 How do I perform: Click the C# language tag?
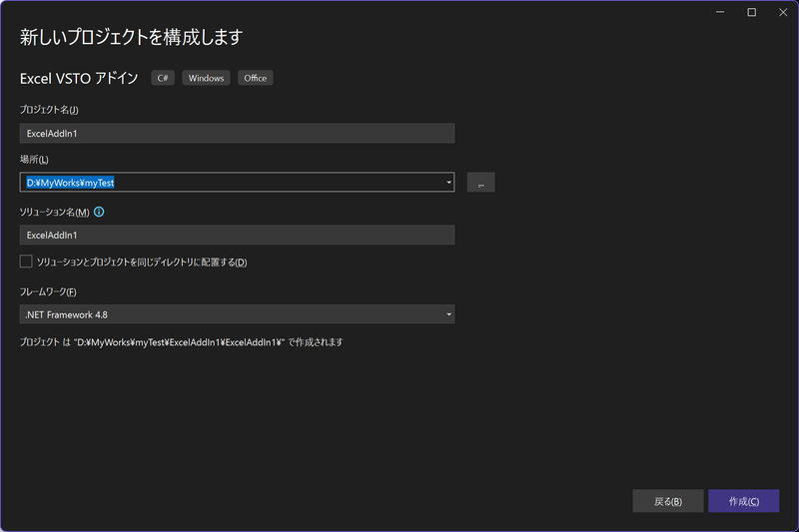click(162, 78)
